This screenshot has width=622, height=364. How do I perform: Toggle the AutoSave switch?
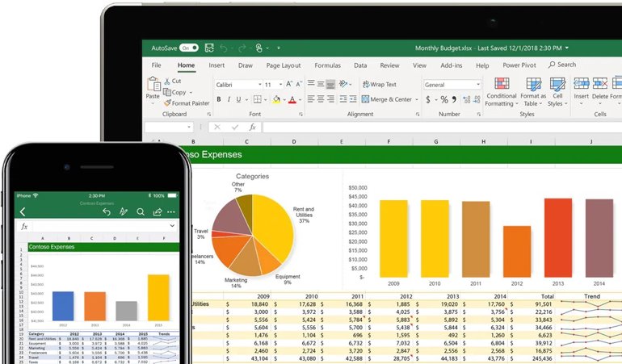click(x=189, y=48)
